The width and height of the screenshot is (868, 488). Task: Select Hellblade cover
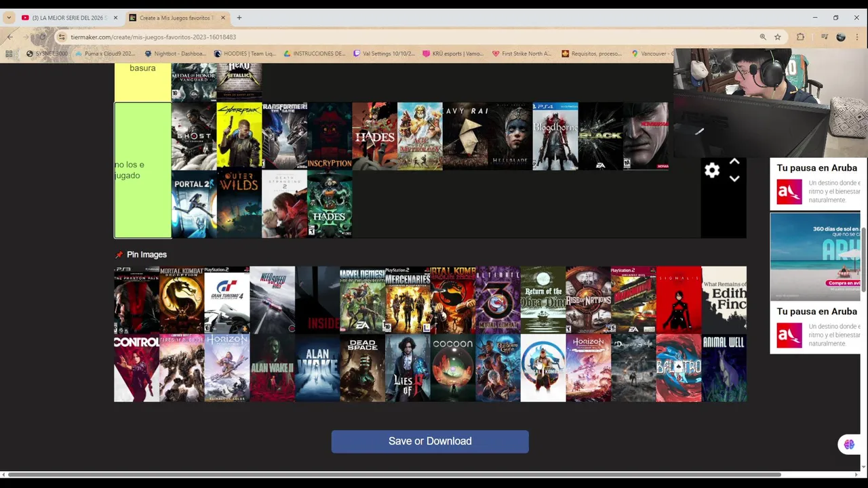click(x=510, y=136)
